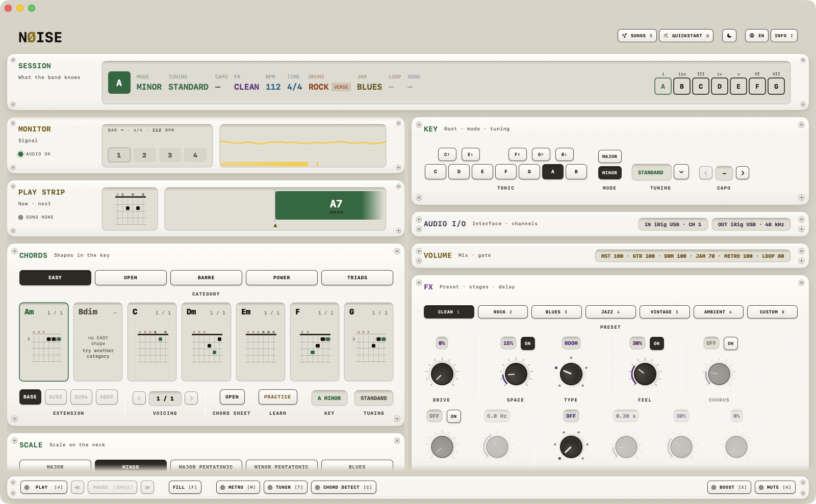Open Songs library button

pyautogui.click(x=637, y=36)
